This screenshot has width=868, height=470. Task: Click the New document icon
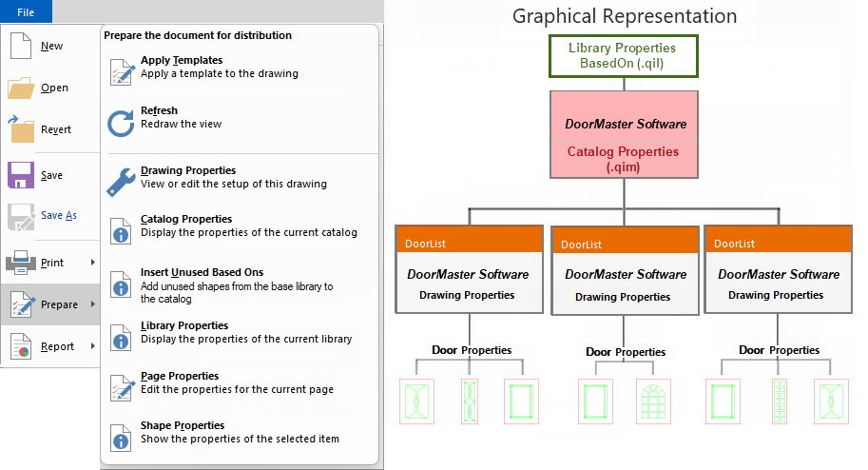click(21, 46)
